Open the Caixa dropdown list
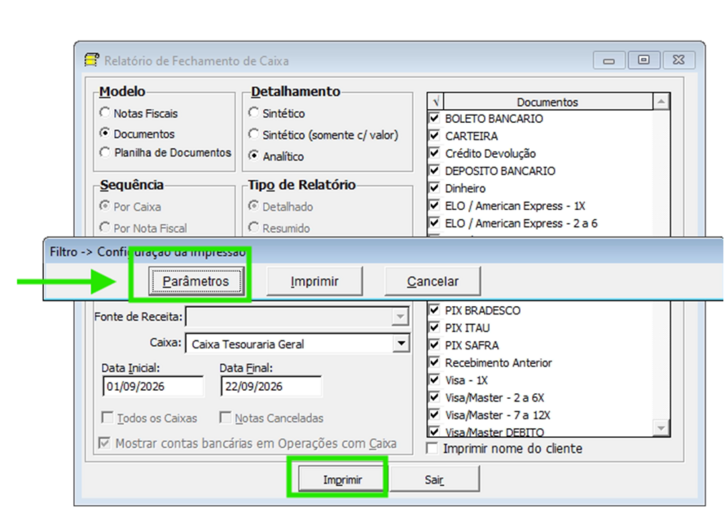This screenshot has height=508, width=725. pos(401,343)
